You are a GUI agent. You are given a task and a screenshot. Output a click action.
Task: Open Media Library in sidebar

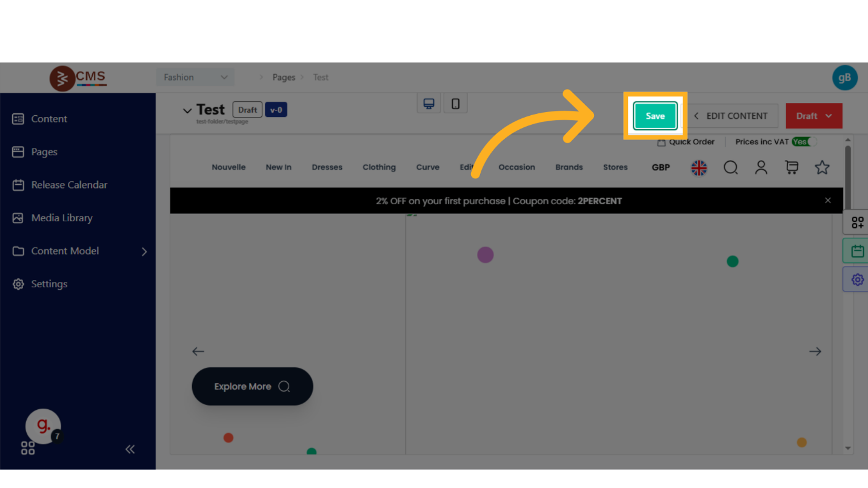[x=62, y=218]
